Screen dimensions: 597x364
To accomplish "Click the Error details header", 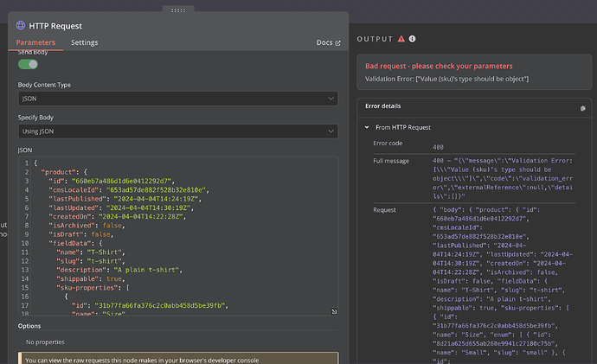I will coord(383,106).
